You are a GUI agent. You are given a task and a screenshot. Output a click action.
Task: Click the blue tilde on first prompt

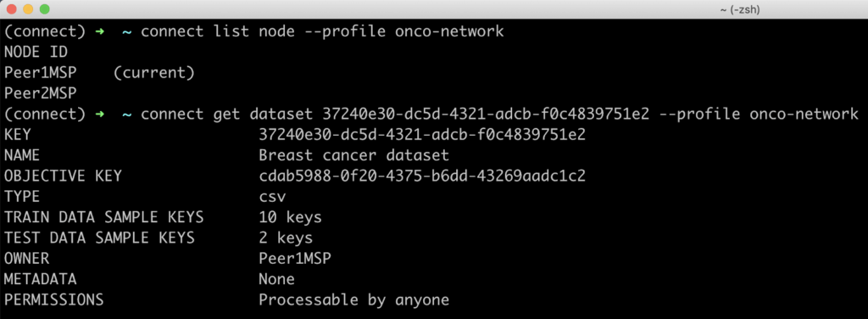[127, 31]
